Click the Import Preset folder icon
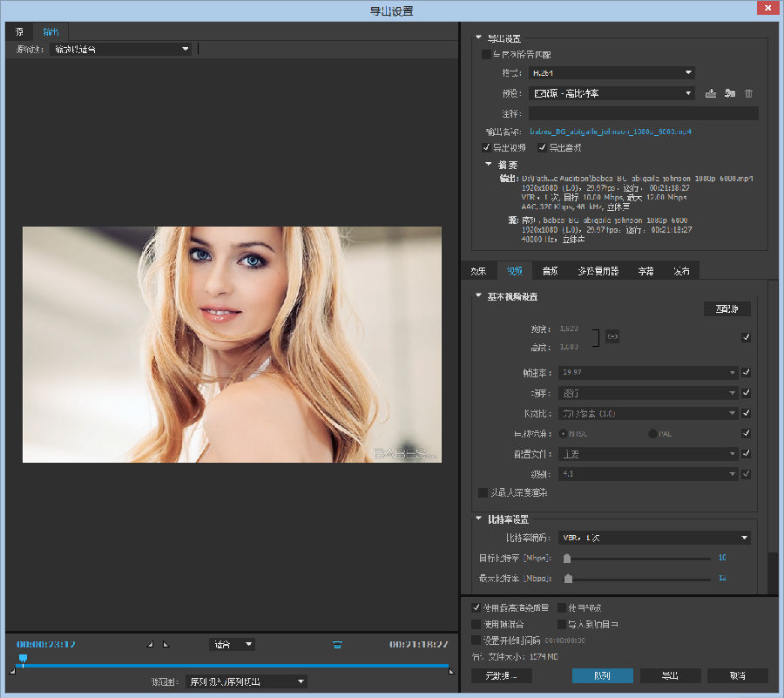Screen dimensions: 784x698 tap(730, 93)
